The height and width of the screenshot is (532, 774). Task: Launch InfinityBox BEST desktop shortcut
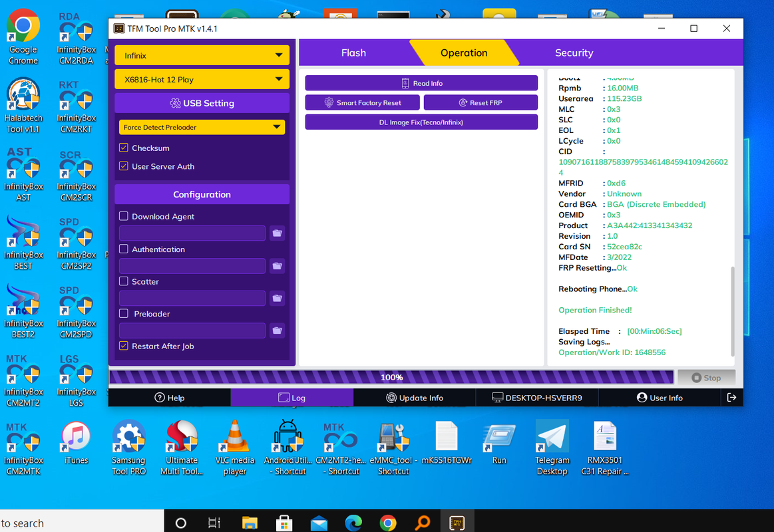pos(23,243)
